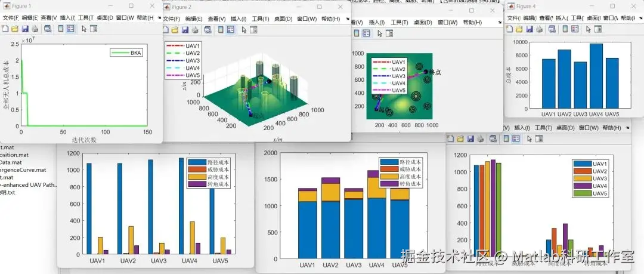Click dock arrow in the 2D map figure

(x=499, y=23)
